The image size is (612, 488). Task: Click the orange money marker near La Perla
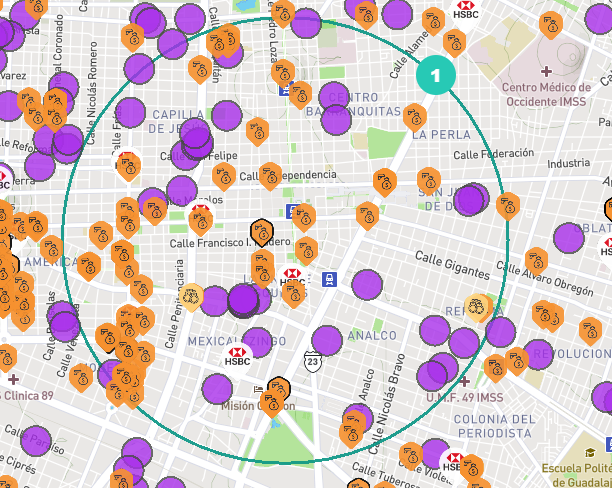pyautogui.click(x=415, y=117)
